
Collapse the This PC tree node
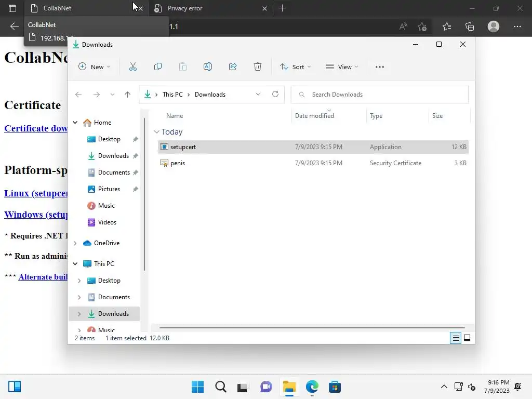[x=75, y=264]
